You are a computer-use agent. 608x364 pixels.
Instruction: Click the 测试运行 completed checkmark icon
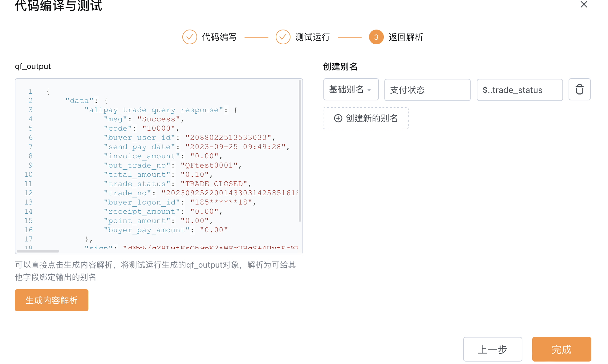[283, 37]
